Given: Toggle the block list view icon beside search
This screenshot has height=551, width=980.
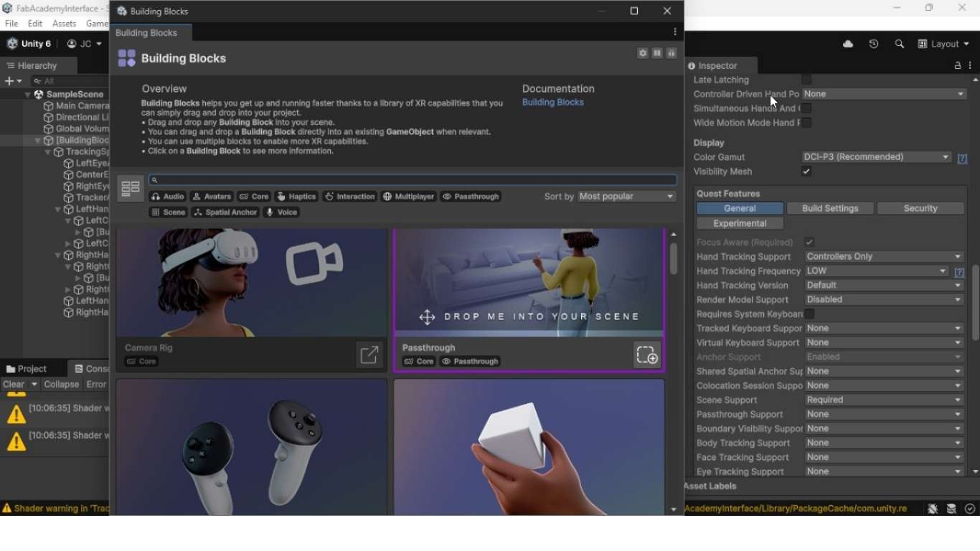Looking at the screenshot, I should pos(131,189).
